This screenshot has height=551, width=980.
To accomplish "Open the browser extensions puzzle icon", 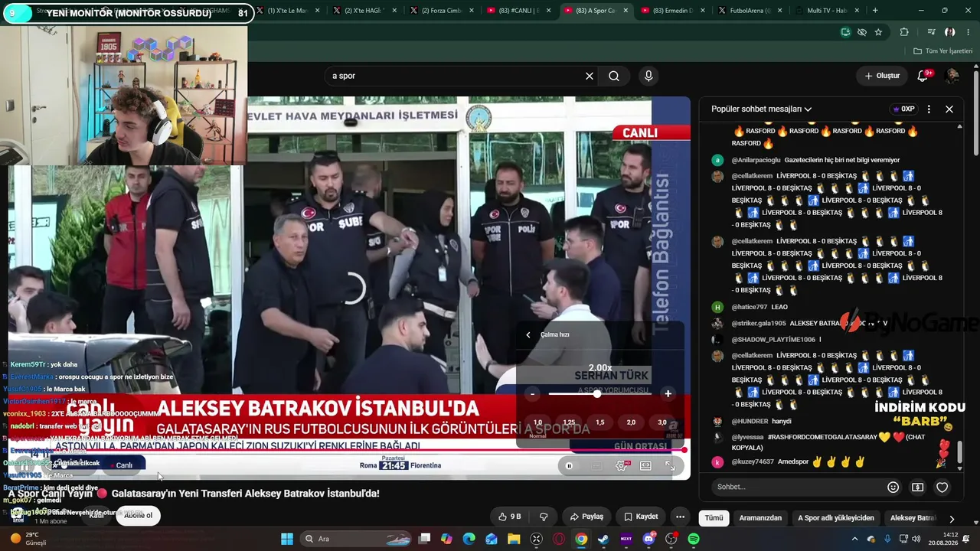I will pyautogui.click(x=904, y=32).
